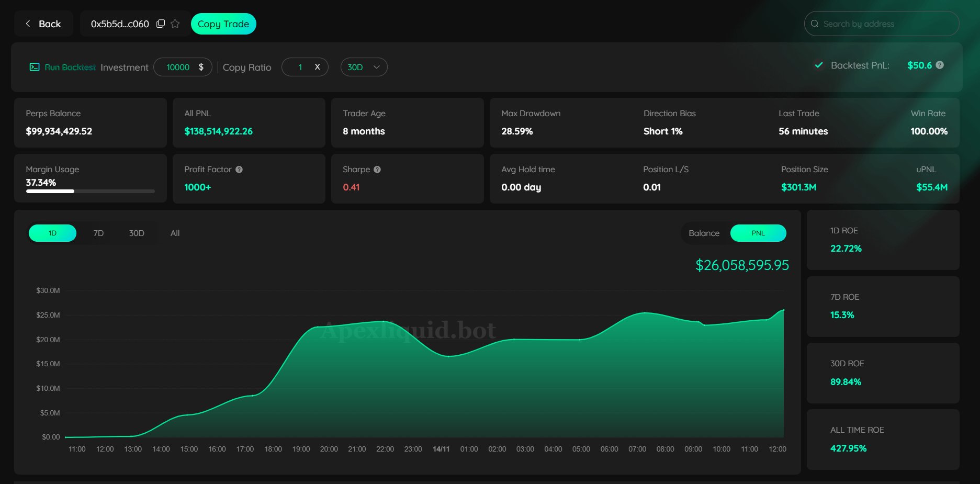980x484 pixels.
Task: Click the Run Backtest terminal icon
Action: click(35, 67)
